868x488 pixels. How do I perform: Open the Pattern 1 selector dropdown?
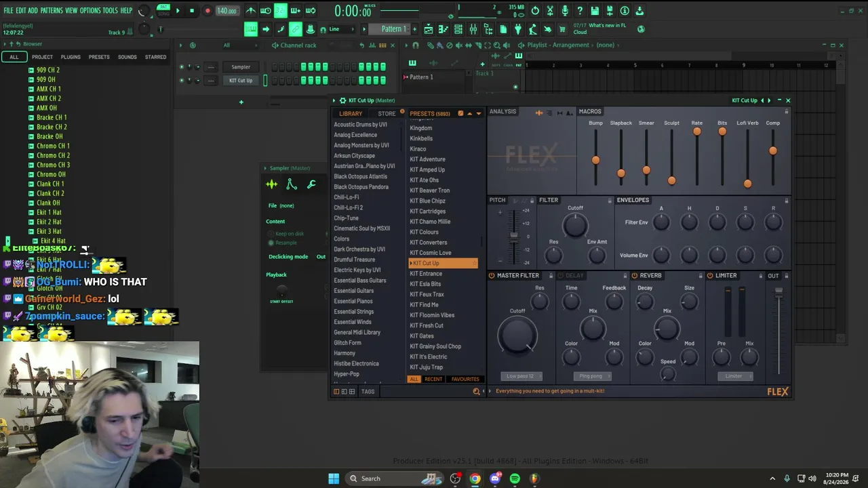[x=393, y=29]
